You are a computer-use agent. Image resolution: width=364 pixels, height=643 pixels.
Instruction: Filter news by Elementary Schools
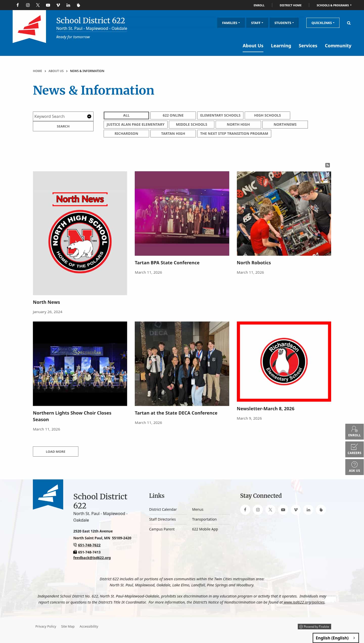pyautogui.click(x=220, y=115)
